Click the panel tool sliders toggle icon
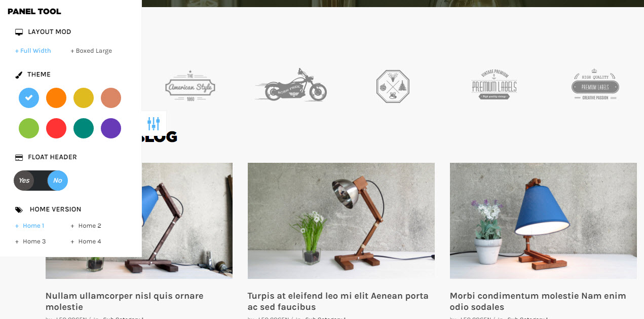Viewport: 644px width, 319px height. [154, 123]
